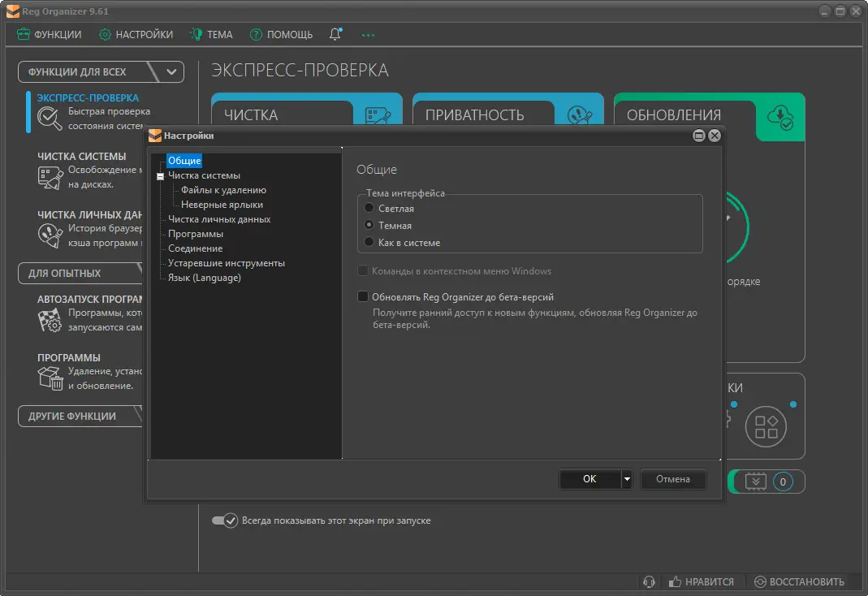Click the ПРИВАТНОСТЬ card icon
Image resolution: width=868 pixels, height=596 pixels.
point(580,116)
